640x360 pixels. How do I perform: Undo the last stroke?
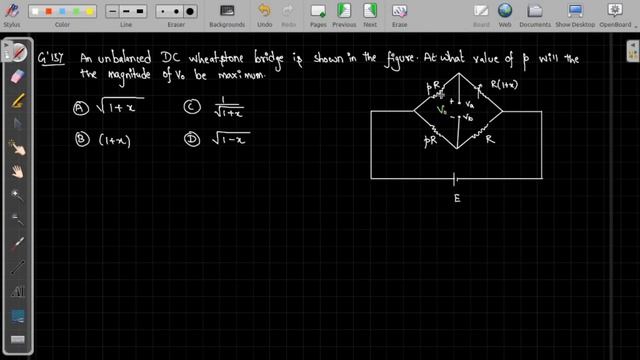tap(264, 15)
